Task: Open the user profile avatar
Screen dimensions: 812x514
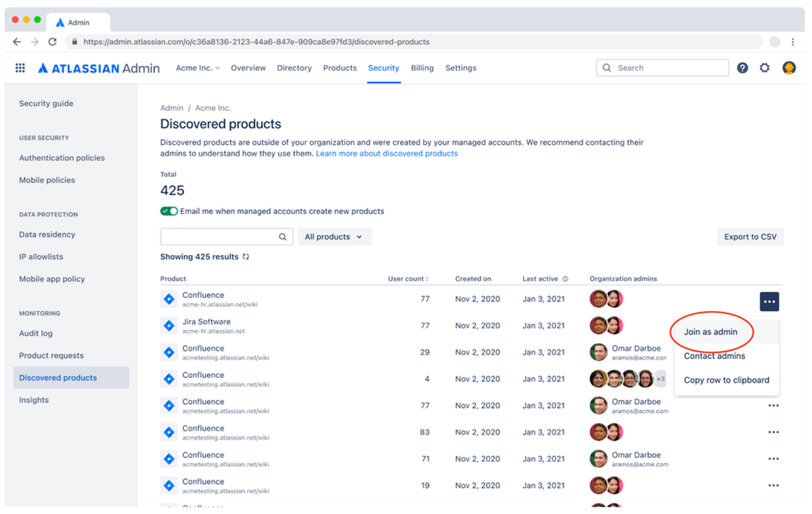Action: pos(789,68)
